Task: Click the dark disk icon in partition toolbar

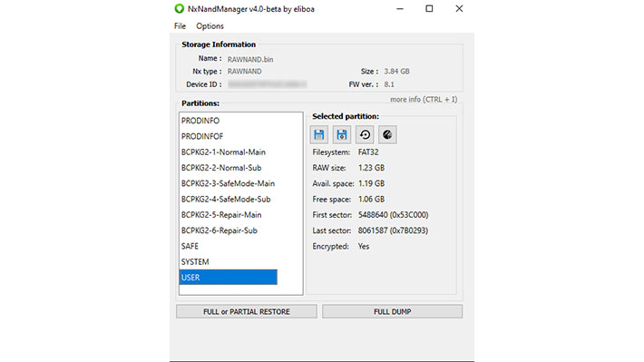Action: tap(387, 135)
